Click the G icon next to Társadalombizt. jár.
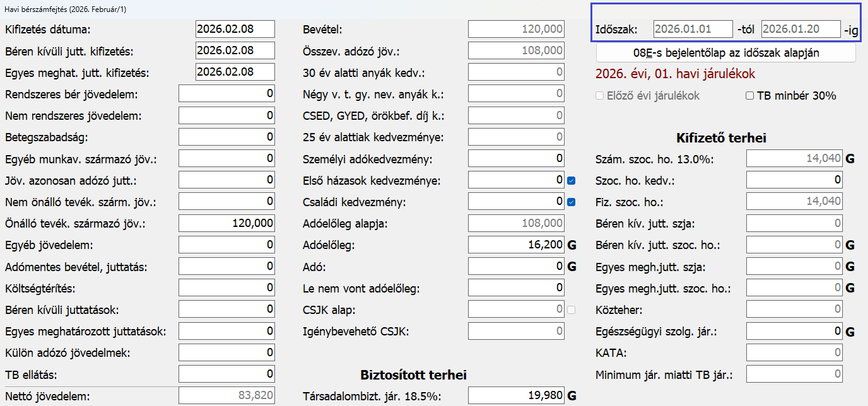 point(572,396)
